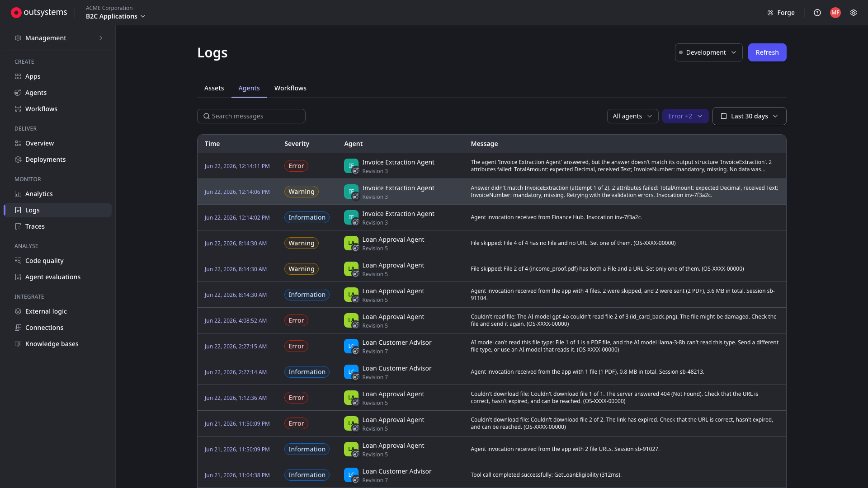Click the Message column header
Image resolution: width=868 pixels, height=488 pixels.
(x=484, y=144)
